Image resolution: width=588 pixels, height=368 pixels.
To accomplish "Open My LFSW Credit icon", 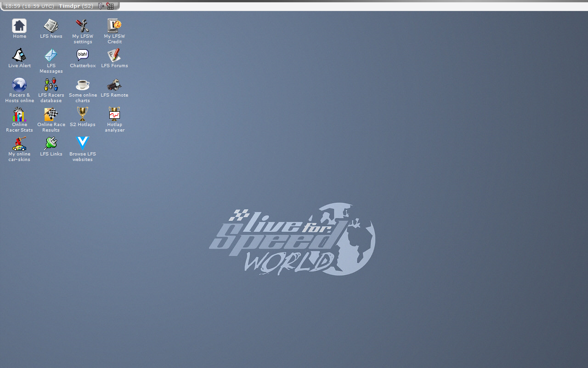I will pyautogui.click(x=114, y=26).
